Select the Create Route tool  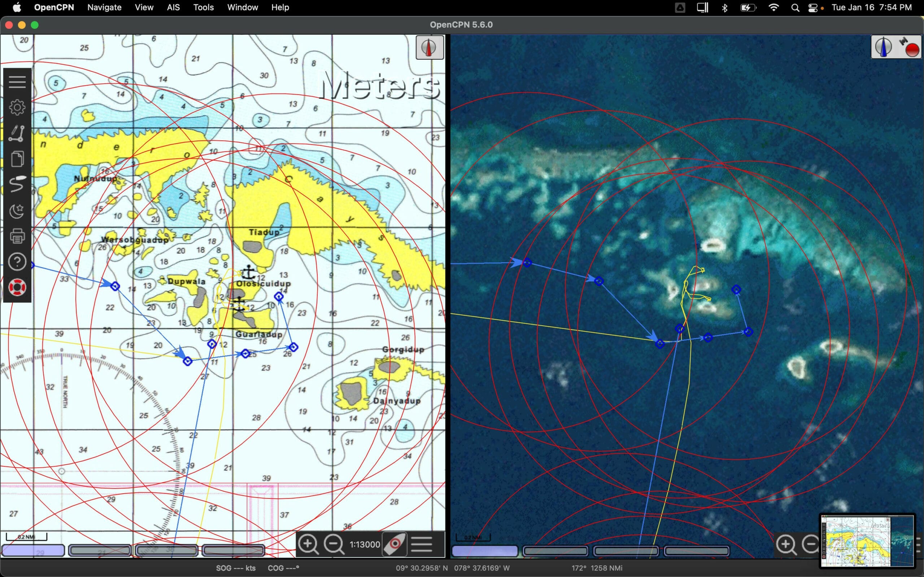(17, 133)
